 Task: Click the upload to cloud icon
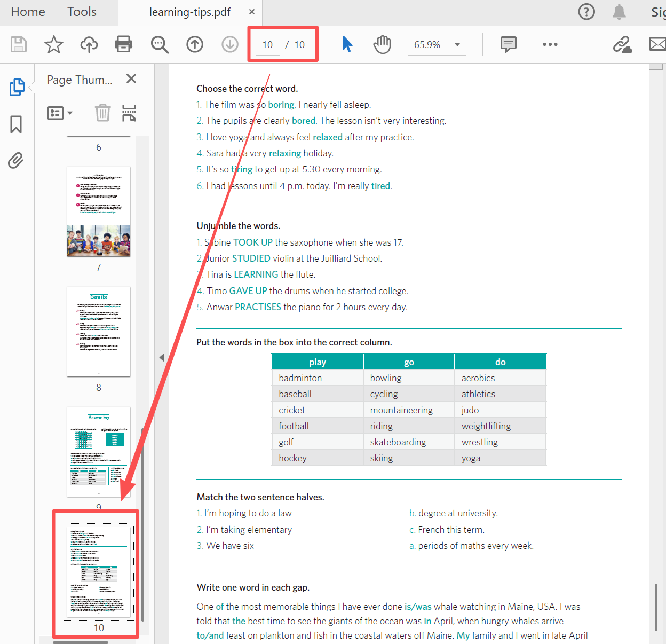pos(89,44)
